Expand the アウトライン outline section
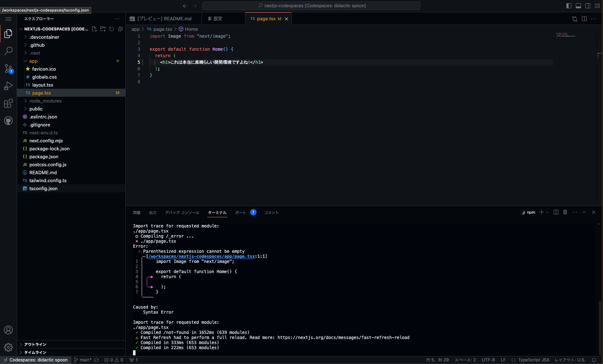Viewport: 603px width, 364px height. [71, 344]
